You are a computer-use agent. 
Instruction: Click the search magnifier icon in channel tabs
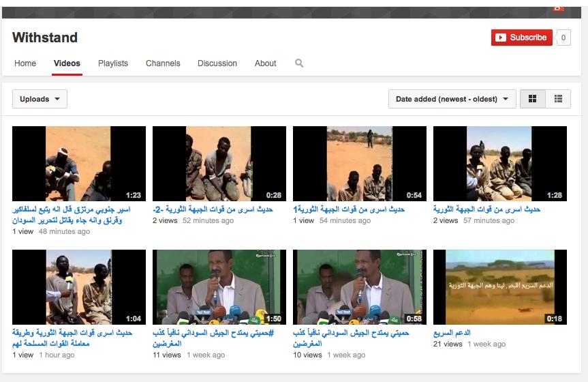[299, 63]
